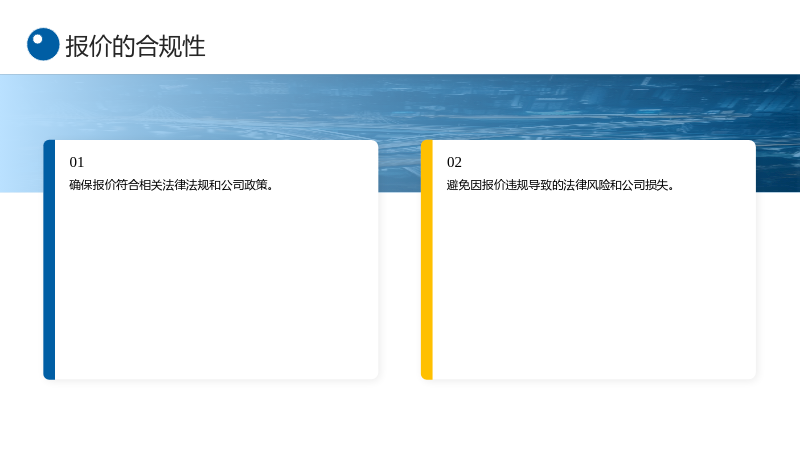
Task: Click the sentence starting with 避免因报价违规
Action: pyautogui.click(x=561, y=185)
